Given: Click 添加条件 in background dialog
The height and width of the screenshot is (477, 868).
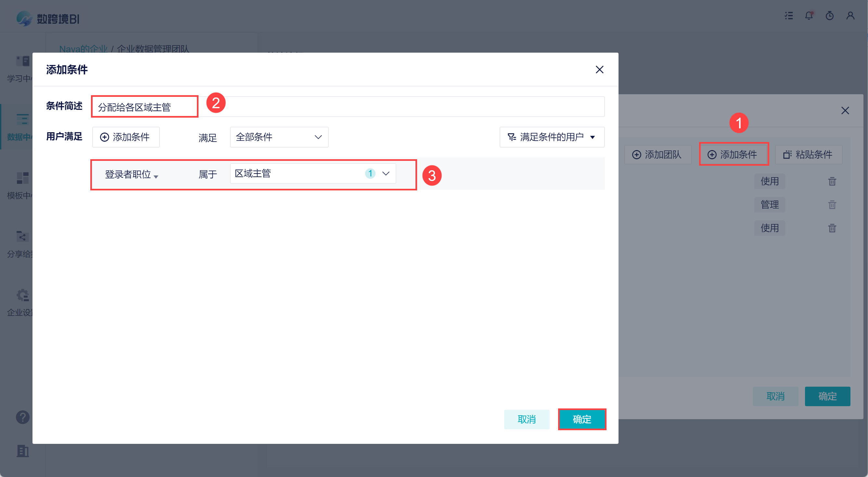Looking at the screenshot, I should 734,155.
